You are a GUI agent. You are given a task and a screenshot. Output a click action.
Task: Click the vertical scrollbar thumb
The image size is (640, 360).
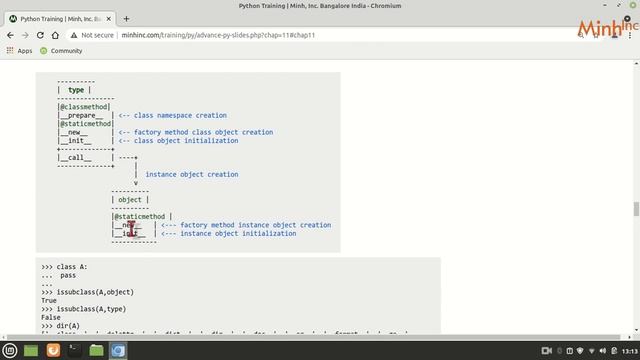point(636,209)
